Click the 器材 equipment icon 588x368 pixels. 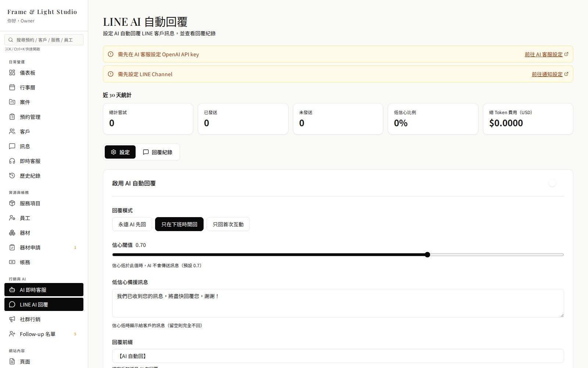[x=12, y=233]
